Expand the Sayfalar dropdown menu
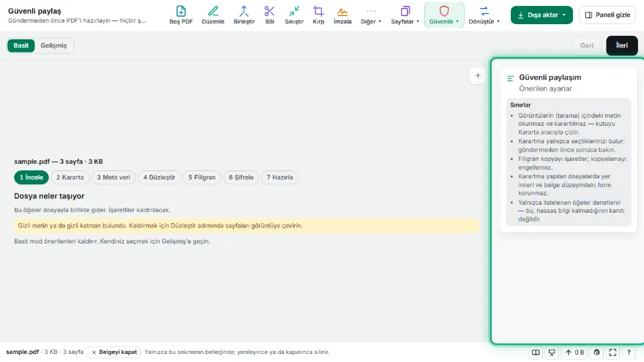Viewport: 644px width, 362px height. tap(405, 15)
